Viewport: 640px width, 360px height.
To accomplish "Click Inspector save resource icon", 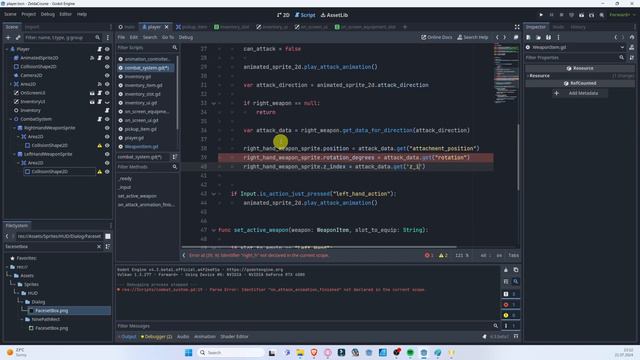I will [549, 37].
